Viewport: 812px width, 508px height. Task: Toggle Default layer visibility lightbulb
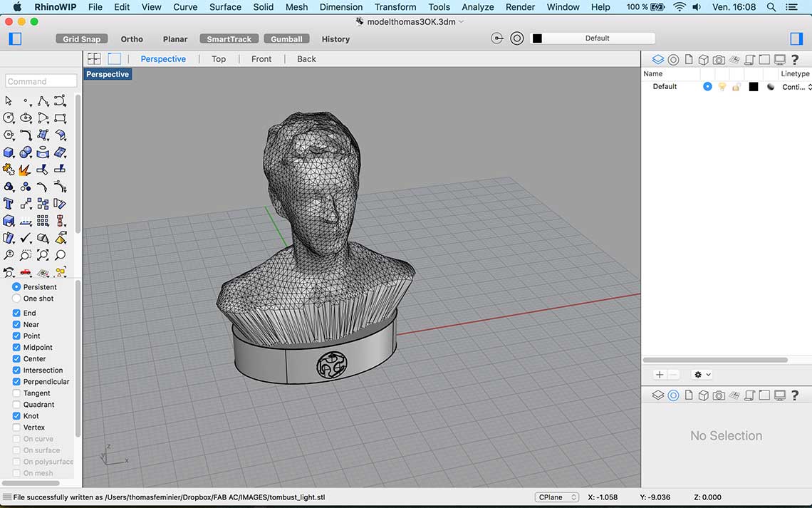pos(722,86)
